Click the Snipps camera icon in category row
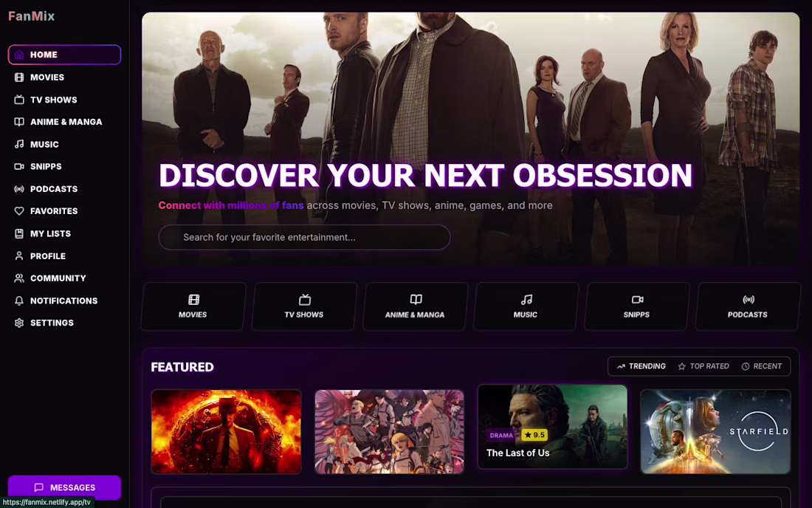Screen dimensions: 812x508 coord(637,299)
